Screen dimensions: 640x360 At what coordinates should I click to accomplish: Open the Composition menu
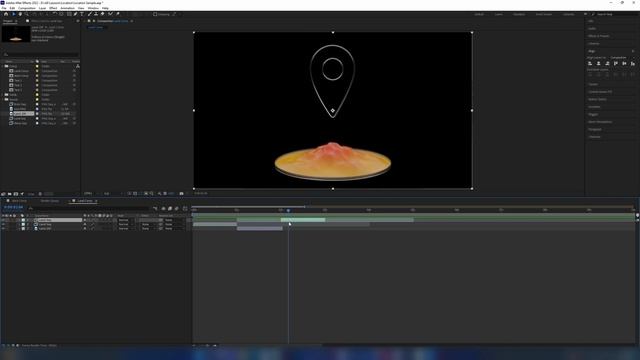click(27, 8)
